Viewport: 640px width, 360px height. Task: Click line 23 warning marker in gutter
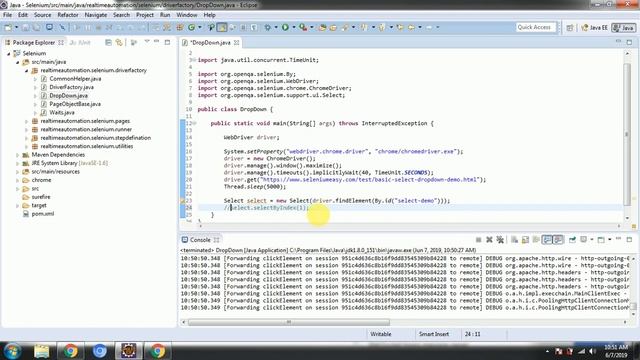[182, 201]
